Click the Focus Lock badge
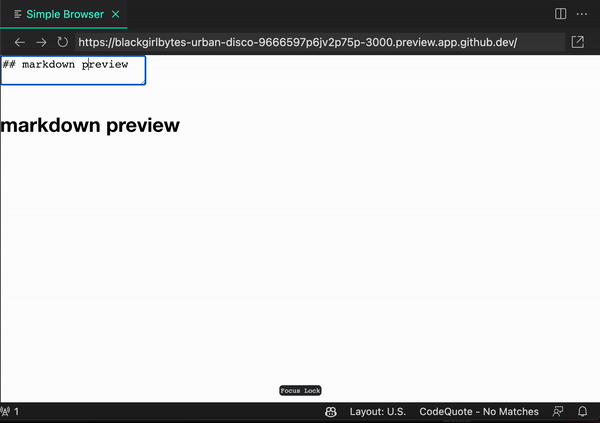 (300, 390)
